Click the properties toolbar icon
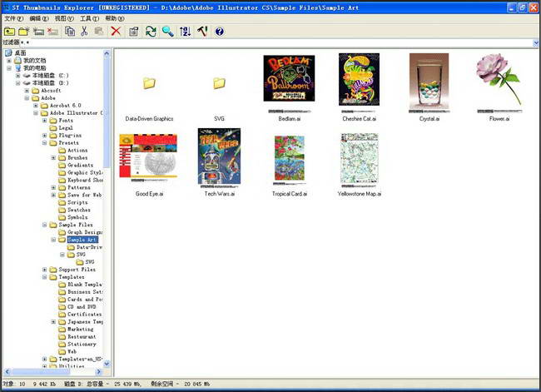The image size is (541, 392). pos(134,31)
